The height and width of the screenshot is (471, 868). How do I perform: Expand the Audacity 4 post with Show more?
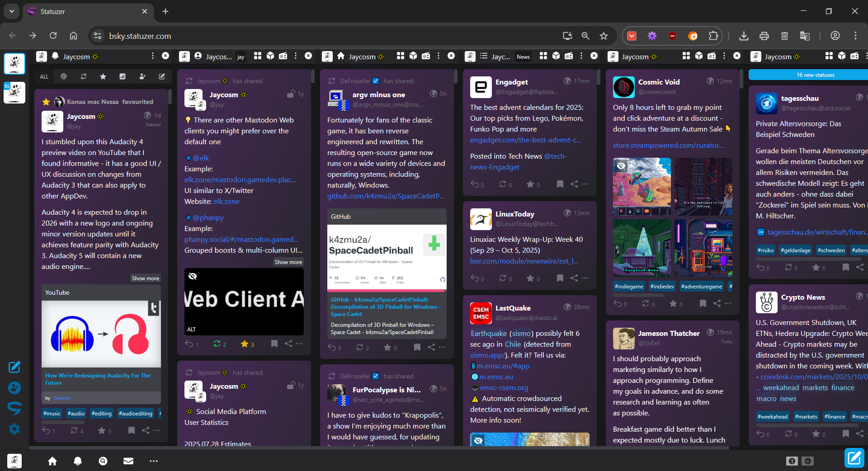145,278
